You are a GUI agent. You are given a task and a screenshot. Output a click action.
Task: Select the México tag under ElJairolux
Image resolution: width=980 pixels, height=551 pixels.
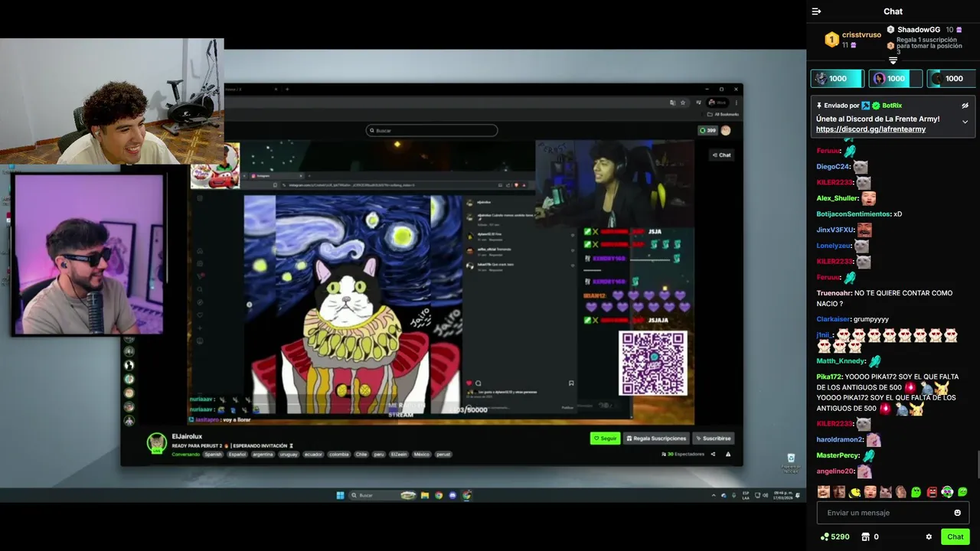[421, 455]
